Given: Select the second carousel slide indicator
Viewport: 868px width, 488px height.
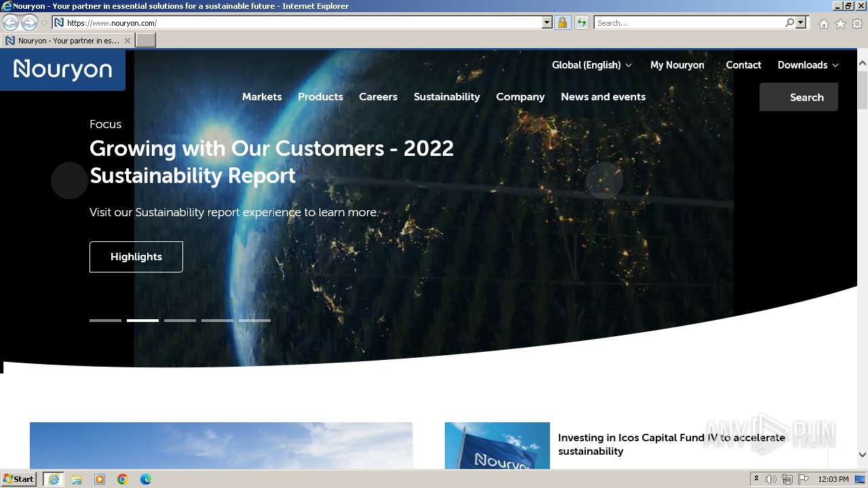Looking at the screenshot, I should [142, 321].
